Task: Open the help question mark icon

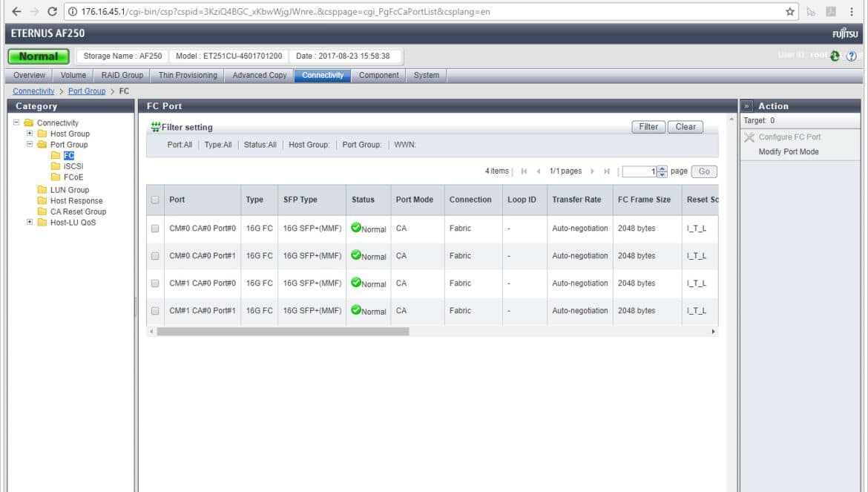Action: click(852, 56)
